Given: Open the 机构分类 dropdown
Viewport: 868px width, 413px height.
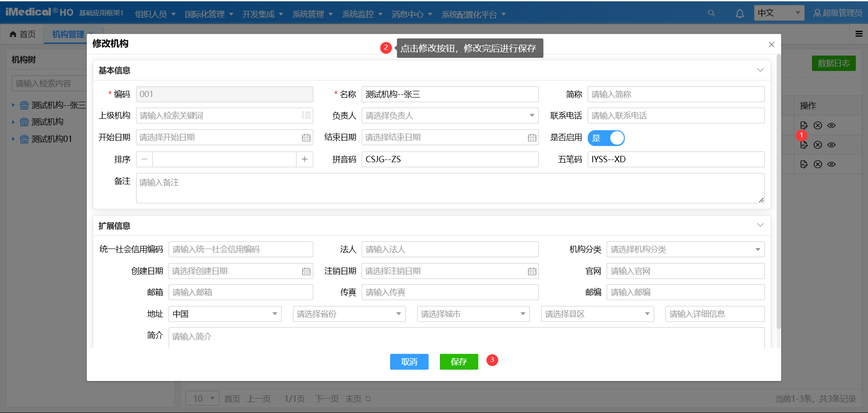Looking at the screenshot, I should (685, 249).
